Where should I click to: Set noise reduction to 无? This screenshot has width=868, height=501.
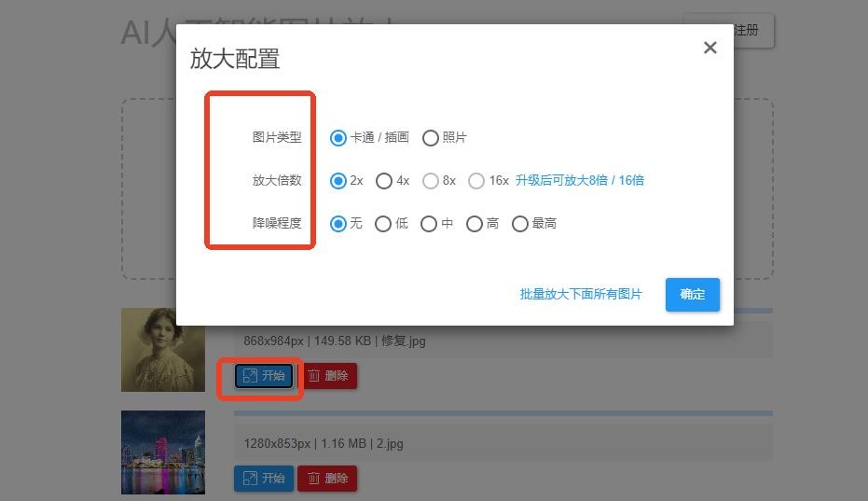338,224
